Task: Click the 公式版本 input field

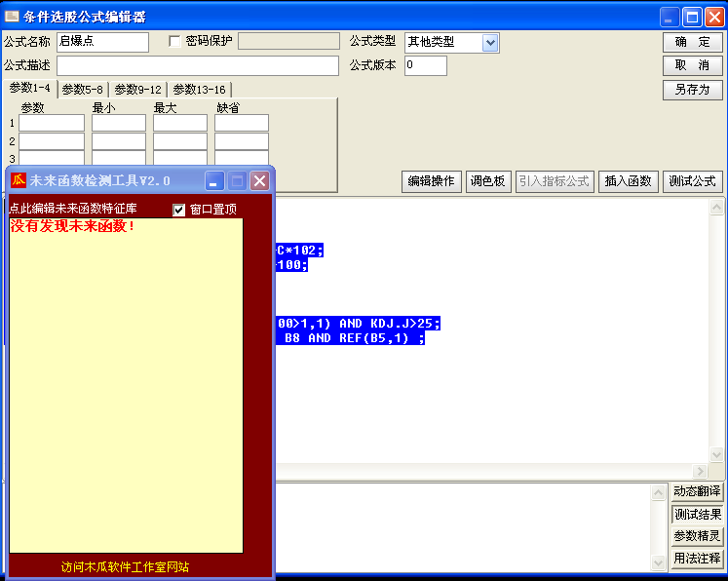Action: pyautogui.click(x=426, y=65)
